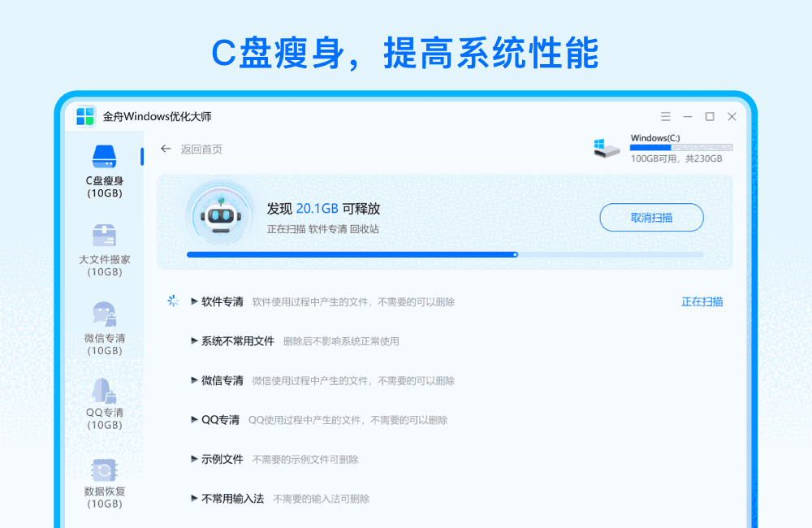Select the 数据恢复 recovery icon

[104, 471]
